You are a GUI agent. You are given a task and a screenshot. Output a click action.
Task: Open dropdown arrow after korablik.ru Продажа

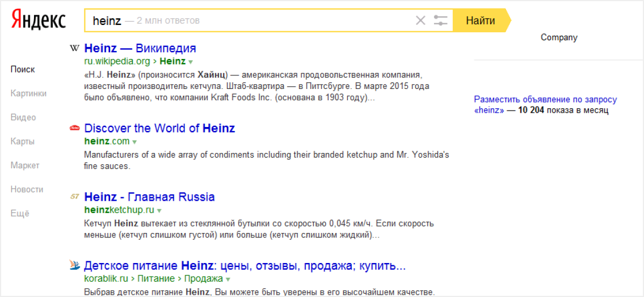[x=228, y=279]
